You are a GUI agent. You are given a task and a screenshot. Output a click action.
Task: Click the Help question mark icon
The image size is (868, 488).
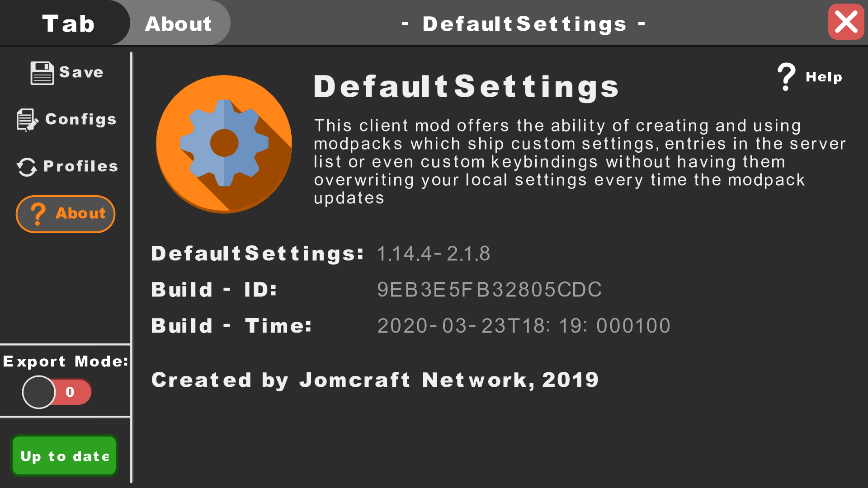pos(786,77)
